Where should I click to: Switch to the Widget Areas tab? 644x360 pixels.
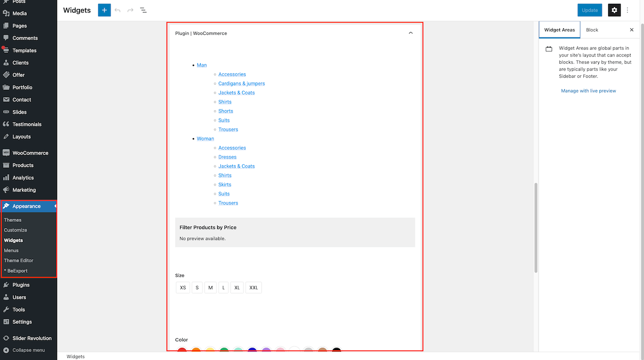(559, 30)
